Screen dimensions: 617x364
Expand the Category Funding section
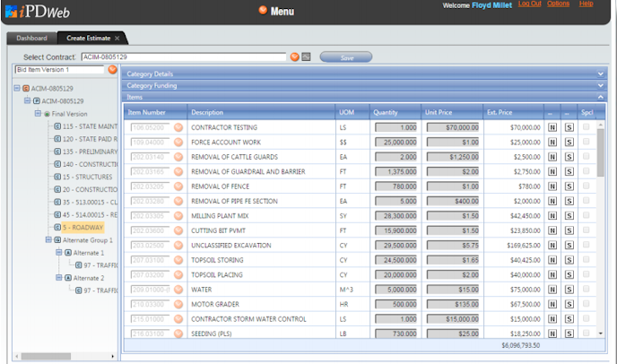tap(601, 85)
